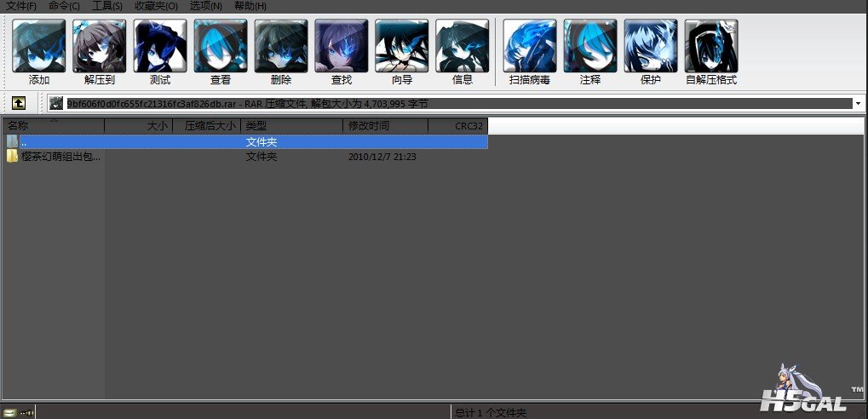Click the 解压到 (Extract to) toolbar icon
This screenshot has width=868, height=419.
pos(99,47)
